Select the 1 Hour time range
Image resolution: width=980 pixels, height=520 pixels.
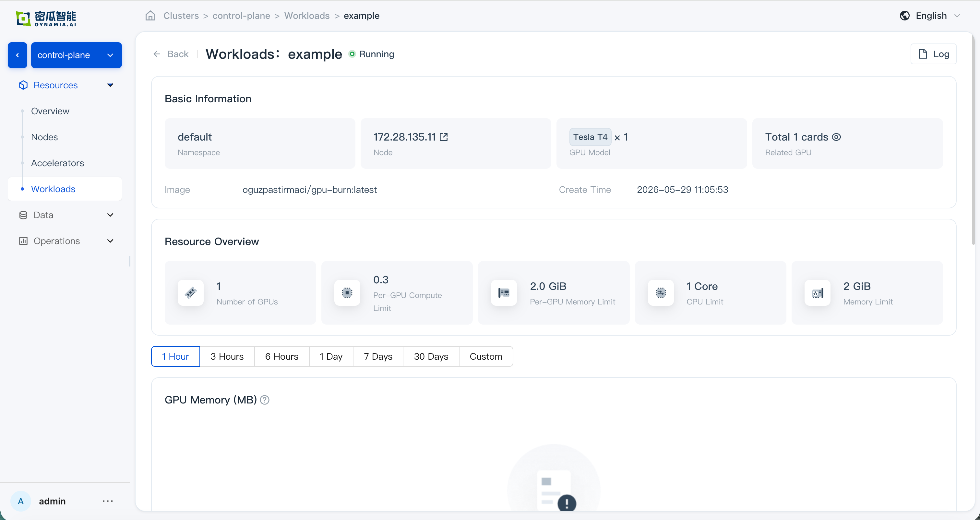tap(175, 356)
